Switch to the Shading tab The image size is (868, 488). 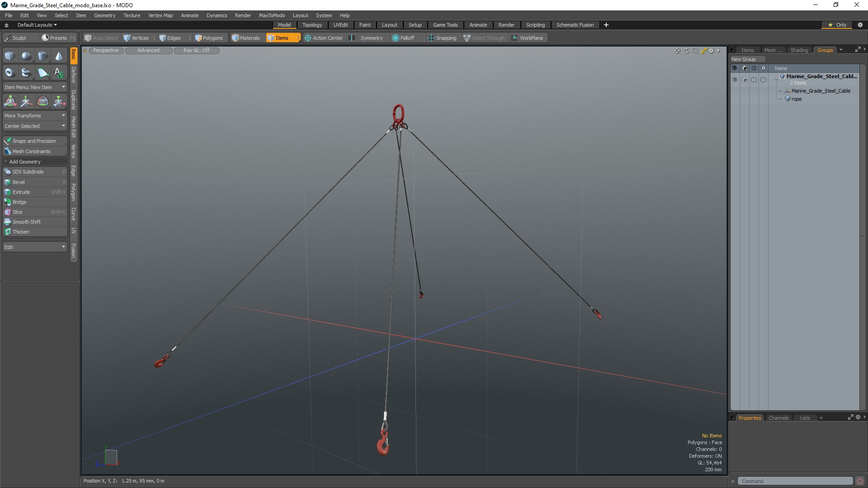(x=799, y=49)
